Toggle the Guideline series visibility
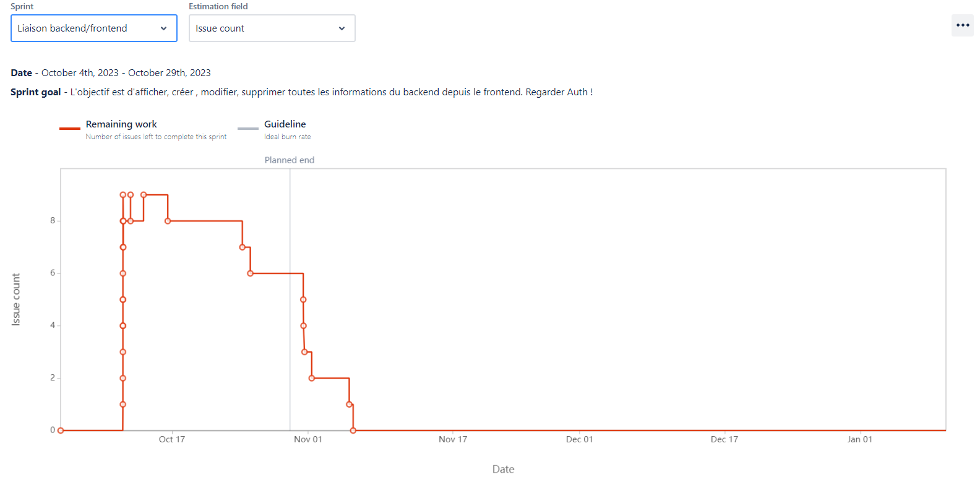Image resolution: width=980 pixels, height=477 pixels. [285, 124]
